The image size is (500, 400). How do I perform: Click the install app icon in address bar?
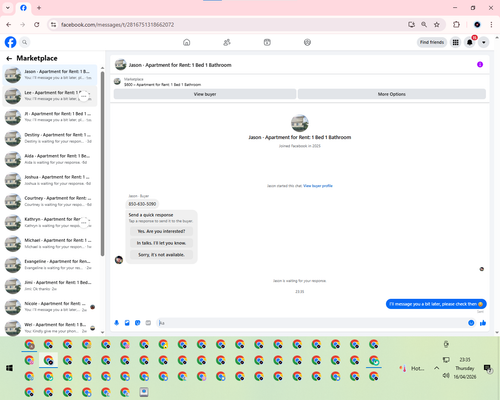pyautogui.click(x=411, y=24)
